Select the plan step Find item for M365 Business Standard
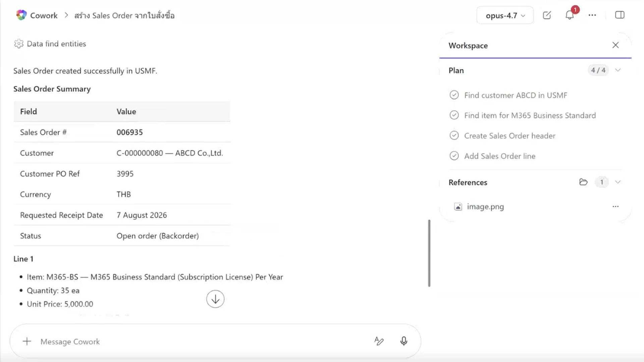 tap(530, 115)
